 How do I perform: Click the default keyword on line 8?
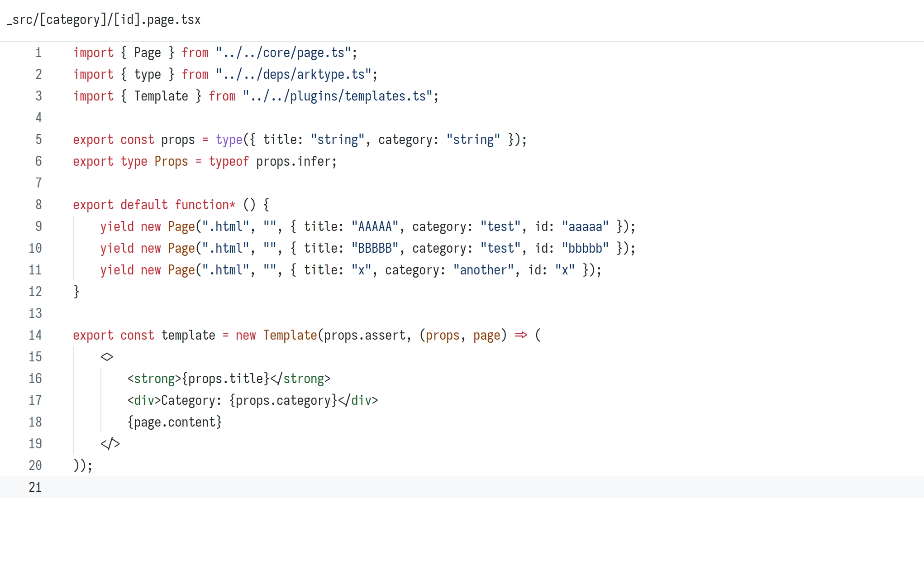(144, 205)
